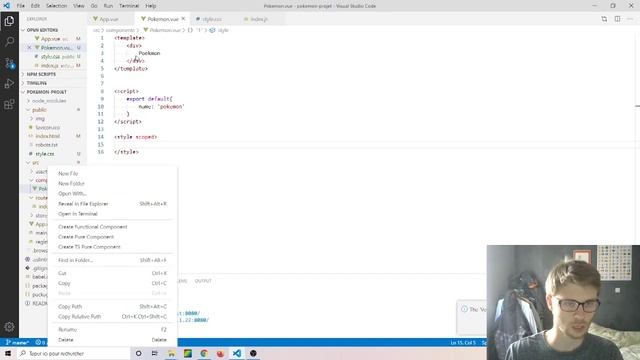Open the Windows Start menu
Viewport: 640px width, 360px height.
click(8, 353)
